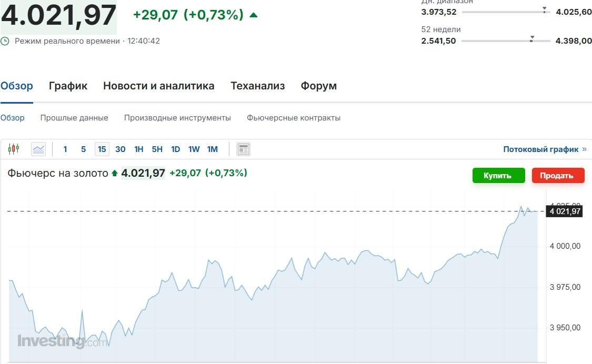Click the green up arrow beside price change
Image resolution: width=592 pixels, height=364 pixels.
click(x=253, y=15)
